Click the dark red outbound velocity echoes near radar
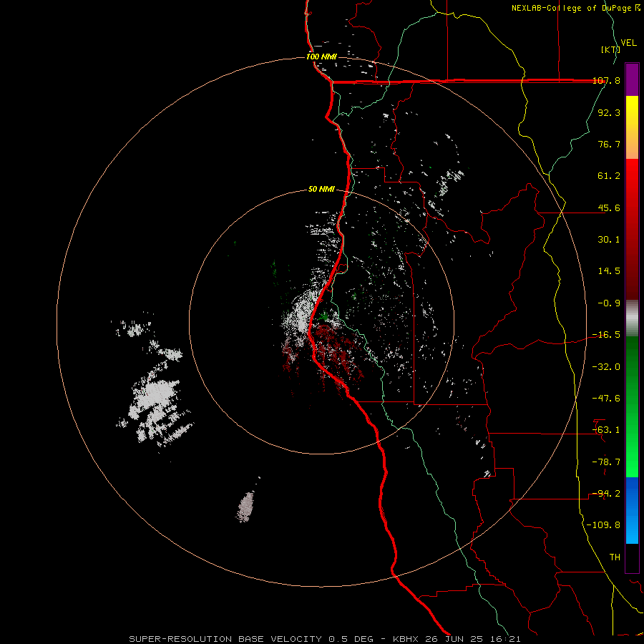 pyautogui.click(x=335, y=353)
